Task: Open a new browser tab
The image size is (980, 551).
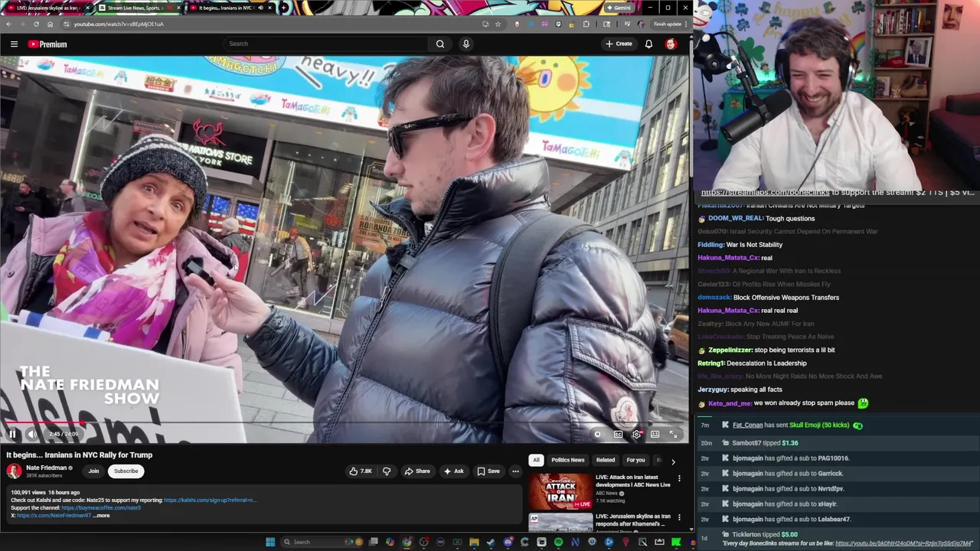Action: point(284,8)
